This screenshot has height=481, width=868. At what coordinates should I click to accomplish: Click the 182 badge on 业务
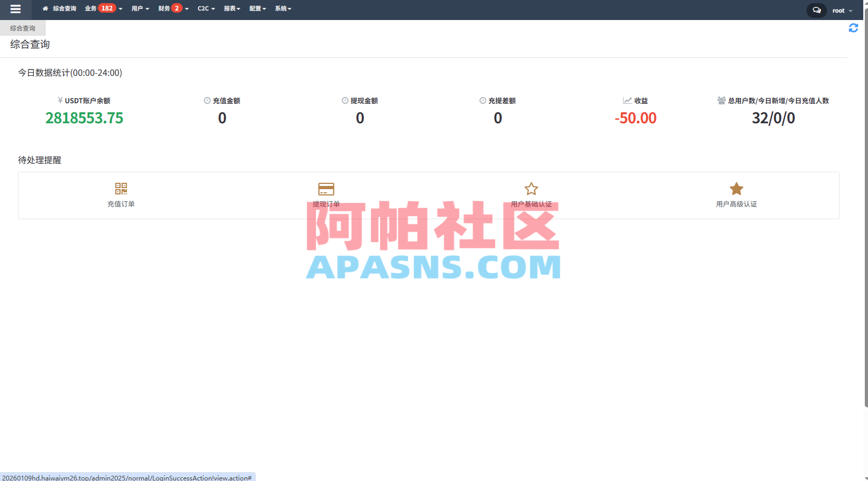pos(107,8)
